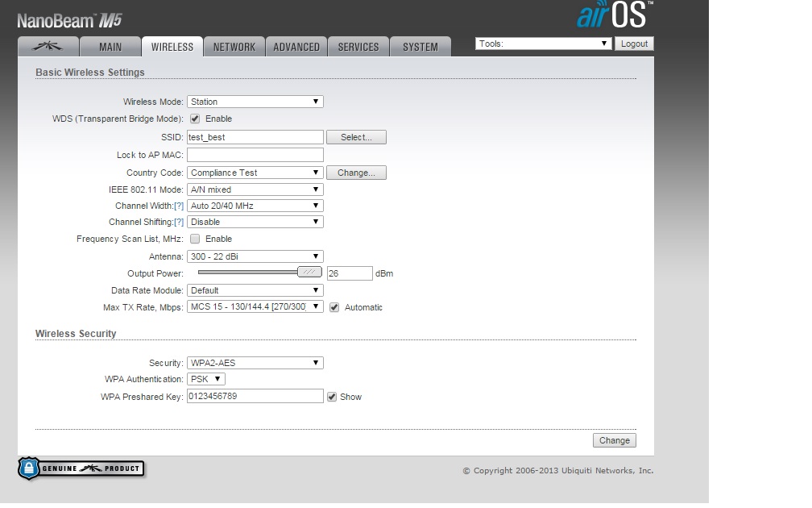The height and width of the screenshot is (508, 812).
Task: Click the Basic Wireless Settings heading
Action: [x=90, y=73]
